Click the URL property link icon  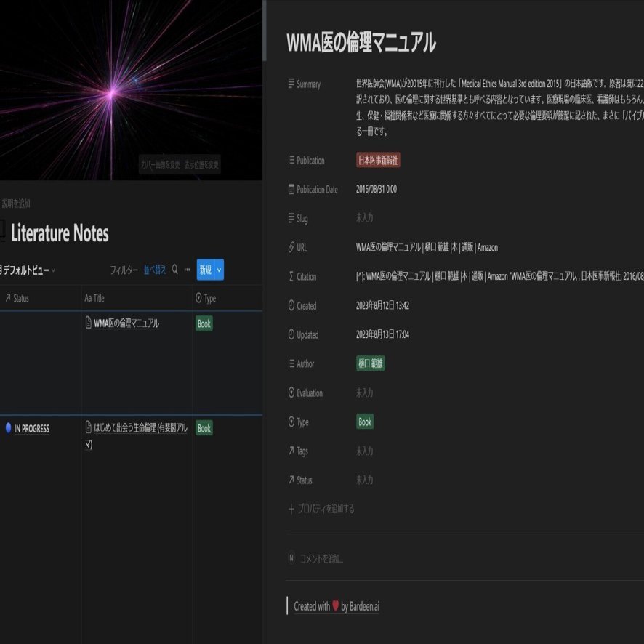pos(291,247)
